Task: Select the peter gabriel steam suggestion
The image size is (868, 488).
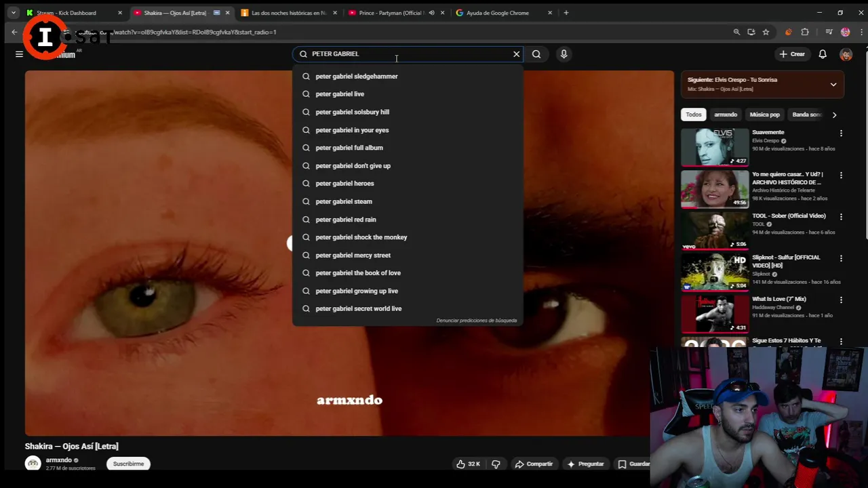Action: tap(408, 201)
